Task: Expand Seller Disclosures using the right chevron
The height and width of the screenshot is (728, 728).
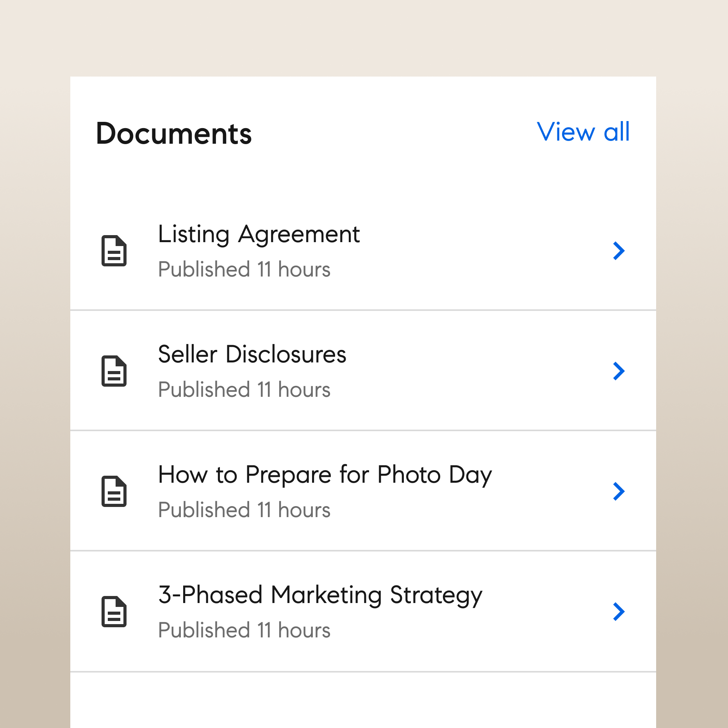Action: pyautogui.click(x=619, y=371)
